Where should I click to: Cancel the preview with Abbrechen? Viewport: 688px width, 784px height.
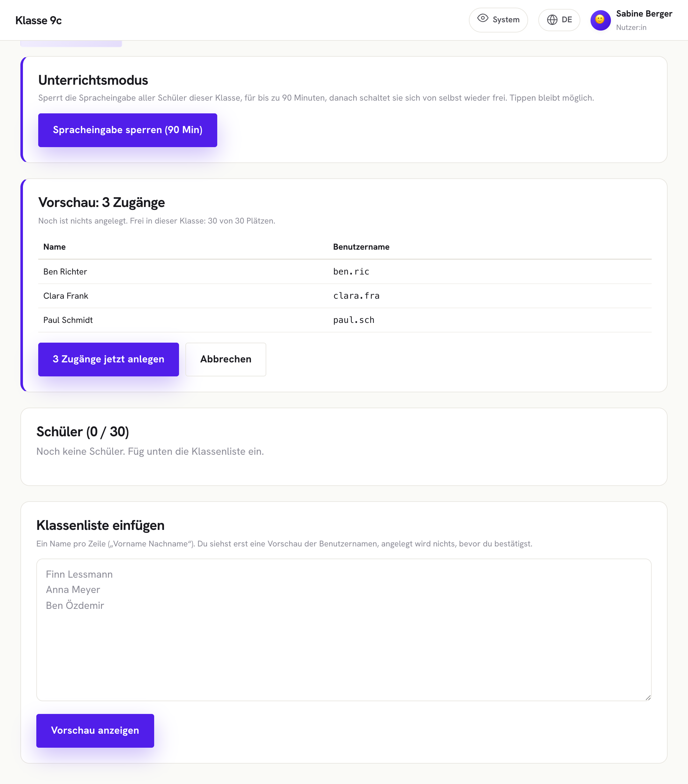(x=226, y=360)
